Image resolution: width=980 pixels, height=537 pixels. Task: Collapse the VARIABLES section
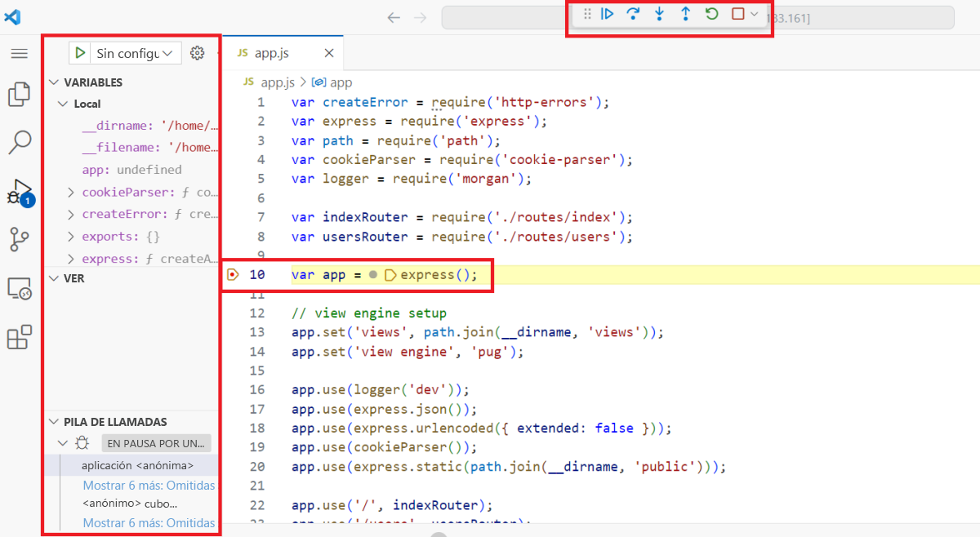click(x=55, y=82)
